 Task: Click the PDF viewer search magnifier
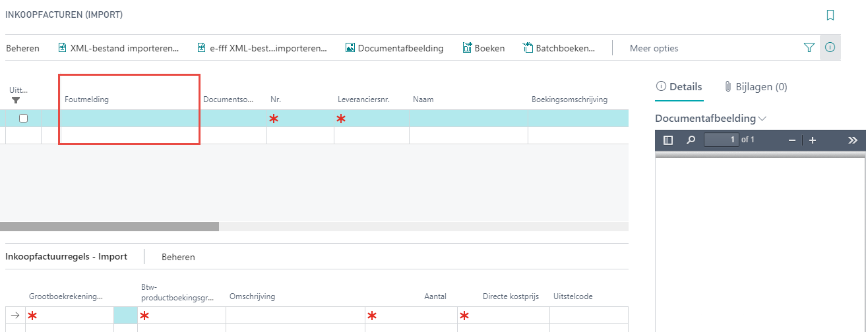click(x=691, y=140)
